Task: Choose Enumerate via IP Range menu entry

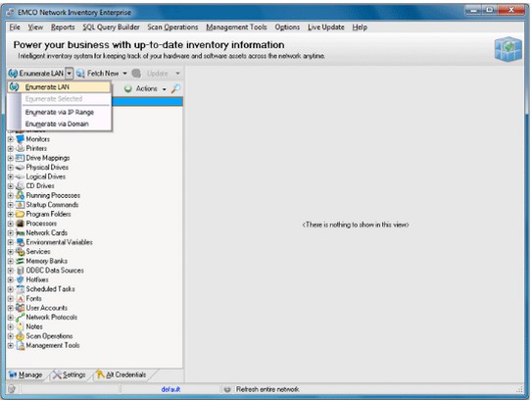Action: point(60,112)
